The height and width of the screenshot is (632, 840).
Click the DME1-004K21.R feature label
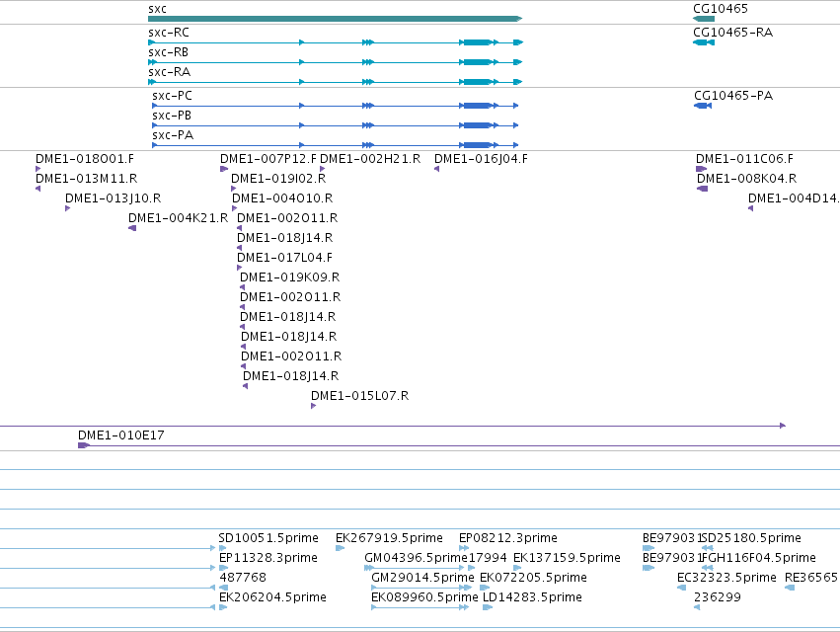[178, 218]
